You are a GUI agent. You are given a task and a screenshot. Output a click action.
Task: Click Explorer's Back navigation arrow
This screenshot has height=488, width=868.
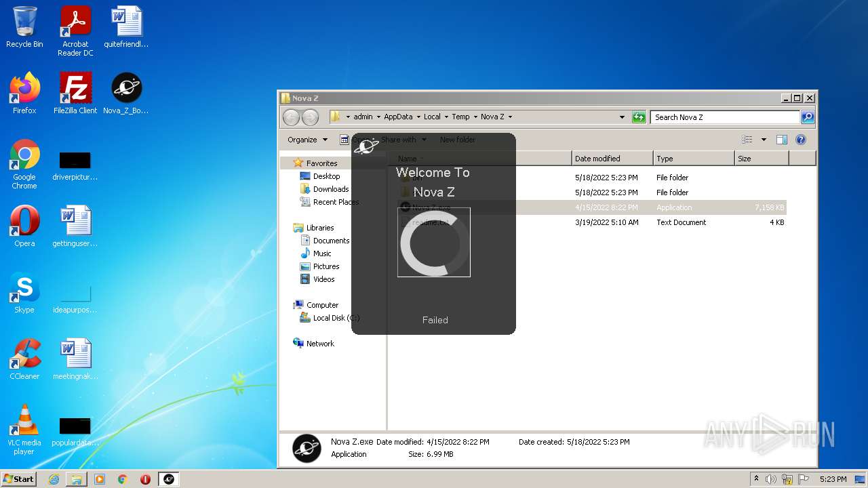coord(291,117)
